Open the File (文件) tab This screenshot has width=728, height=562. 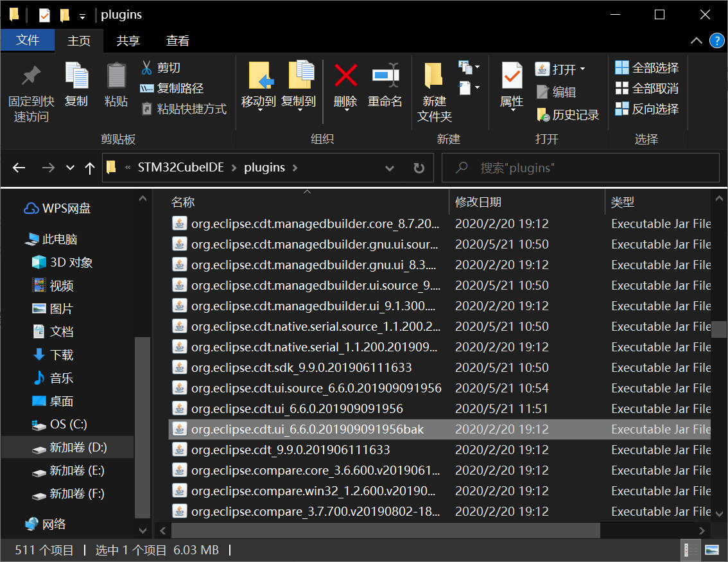28,40
